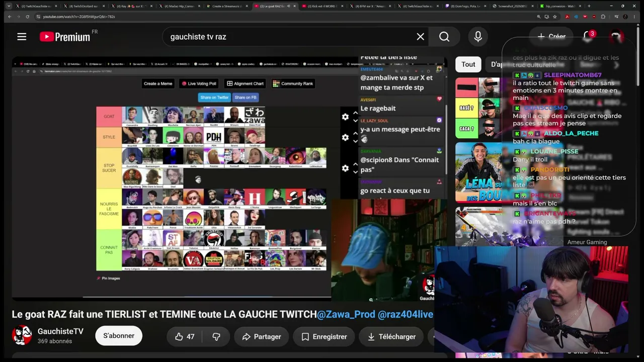The image size is (644, 362).
Task: Click the orange STYLE tier label
Action: (x=109, y=137)
